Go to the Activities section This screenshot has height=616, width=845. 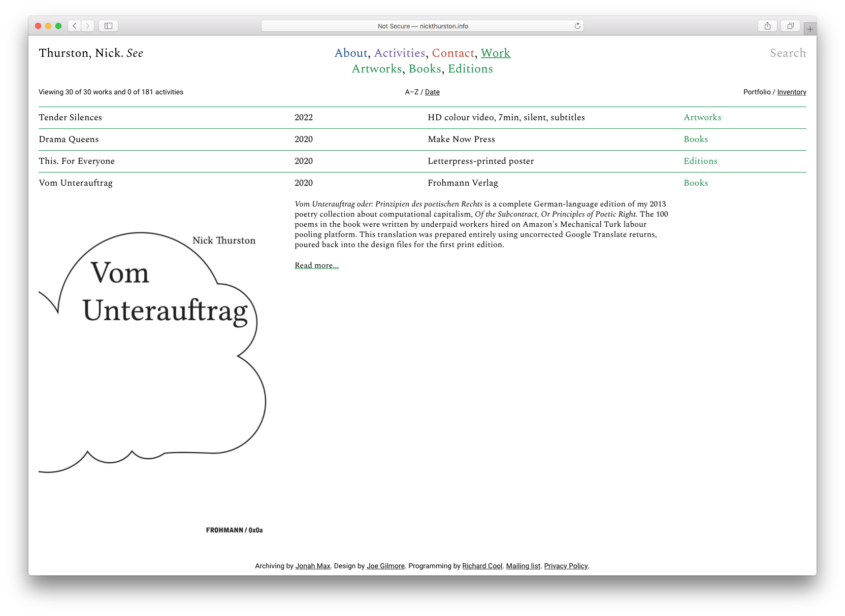(400, 53)
